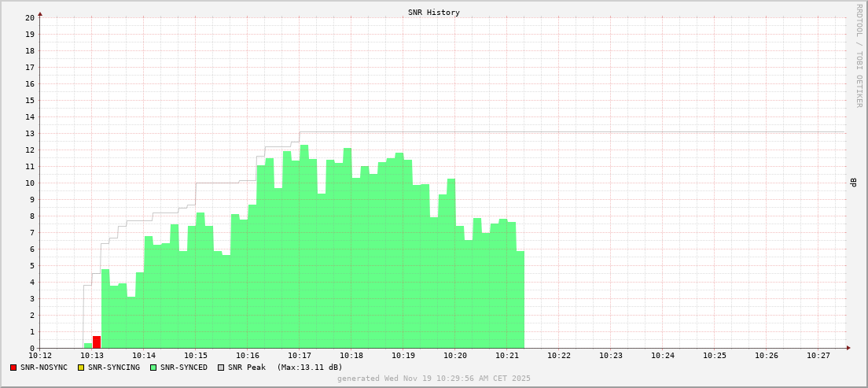Click the 10:17 time axis label

(300, 356)
